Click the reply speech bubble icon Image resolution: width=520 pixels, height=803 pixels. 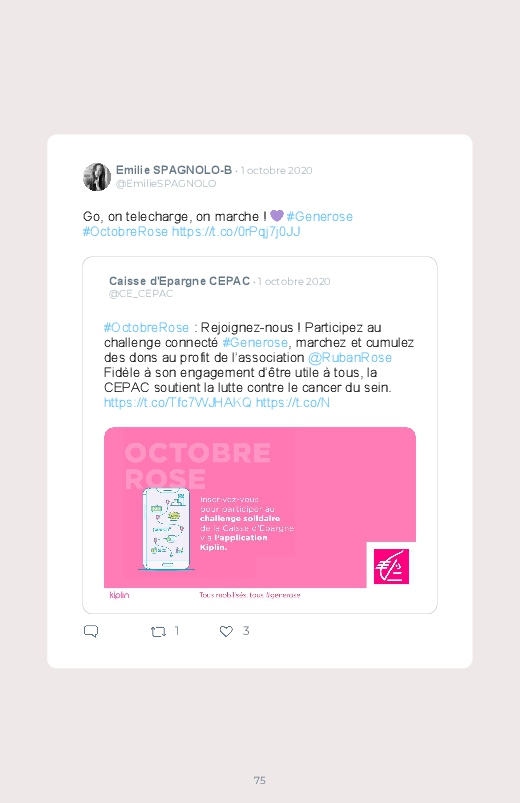click(91, 631)
